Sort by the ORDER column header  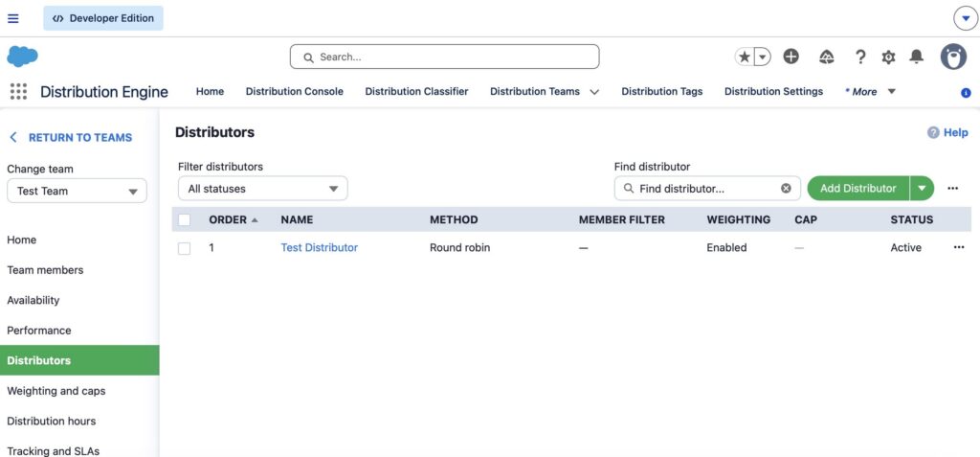234,219
